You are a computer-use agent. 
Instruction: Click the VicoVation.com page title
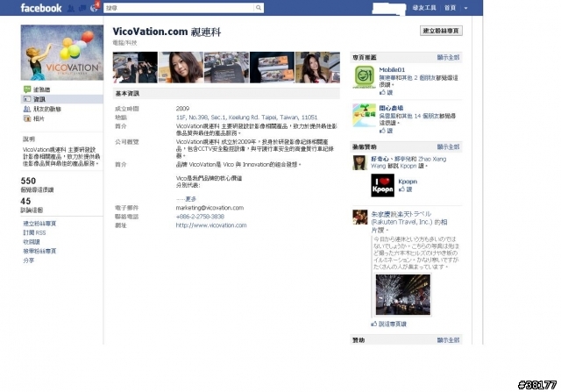[x=167, y=32]
